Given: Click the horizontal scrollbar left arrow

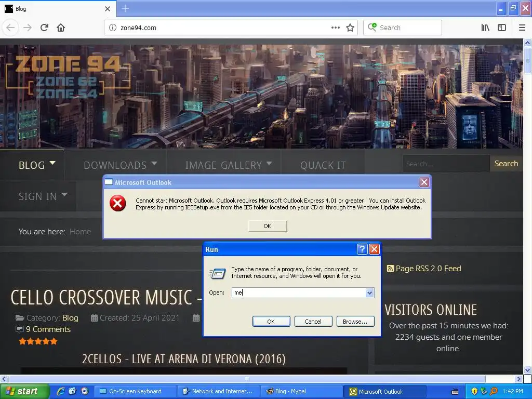Looking at the screenshot, I should (4, 379).
